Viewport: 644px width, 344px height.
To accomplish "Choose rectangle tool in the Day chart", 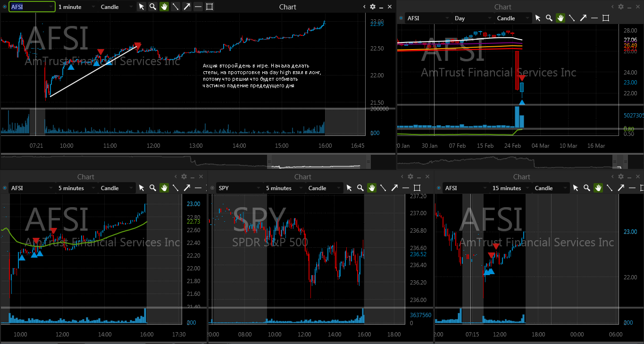I will click(606, 18).
